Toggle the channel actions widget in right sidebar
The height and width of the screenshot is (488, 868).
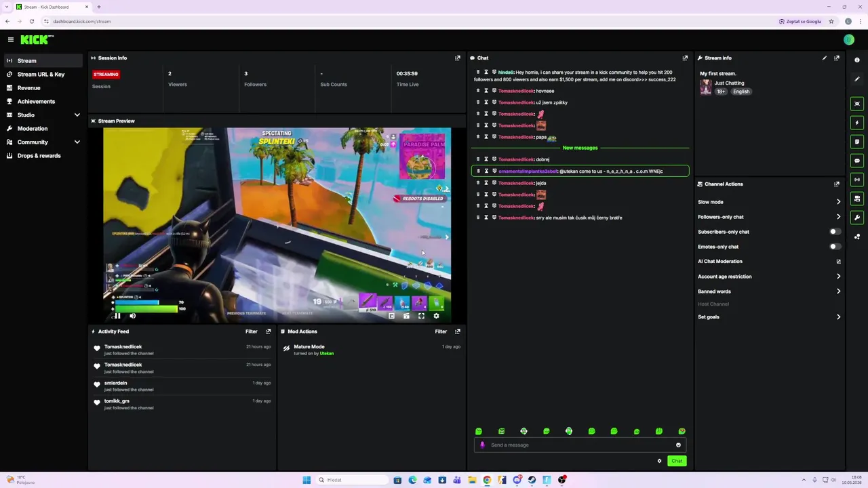857,199
